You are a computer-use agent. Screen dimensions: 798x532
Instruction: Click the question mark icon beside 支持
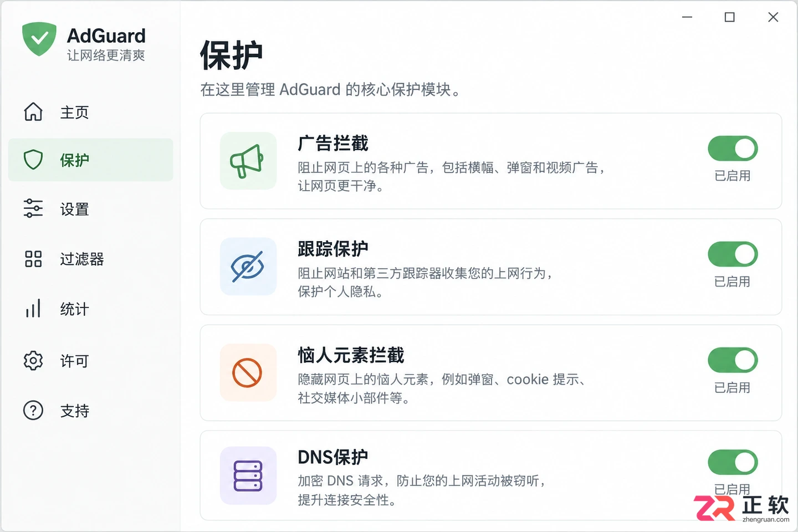point(33,411)
